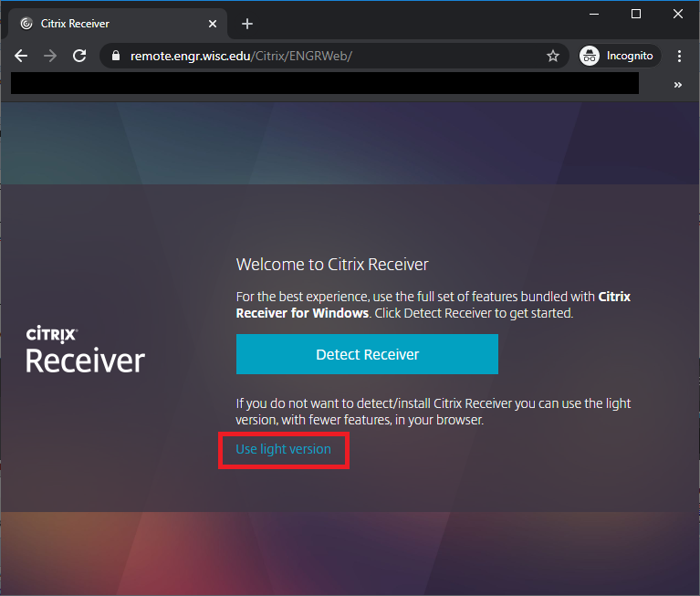Open the Incognito profile indicator

tap(619, 56)
